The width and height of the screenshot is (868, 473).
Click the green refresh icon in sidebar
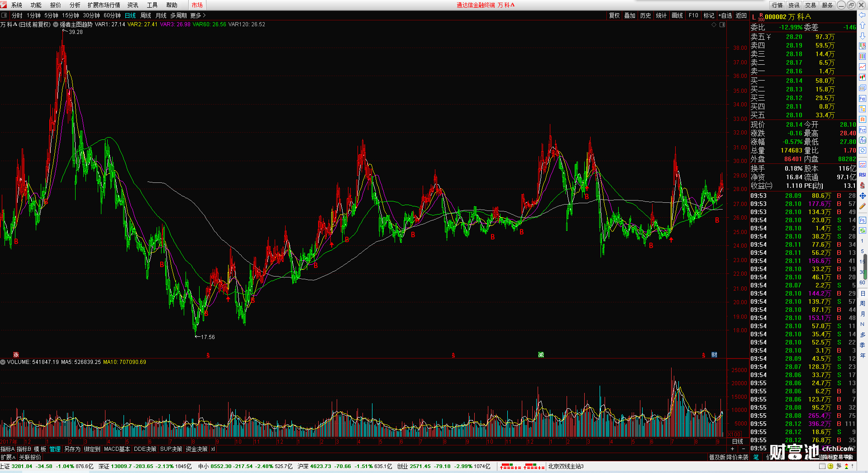863,230
